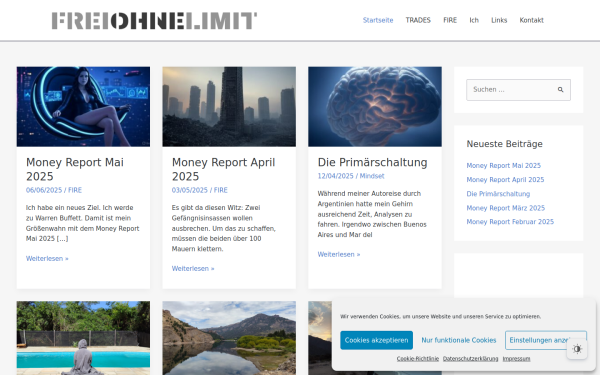
Task: Select sidebar link Money Report Mai 2025
Action: click(x=504, y=166)
